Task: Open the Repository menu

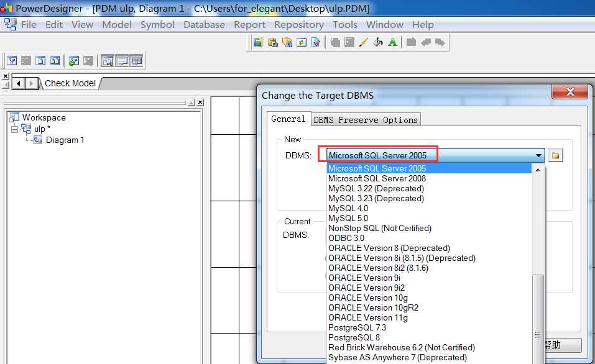Action: point(299,25)
